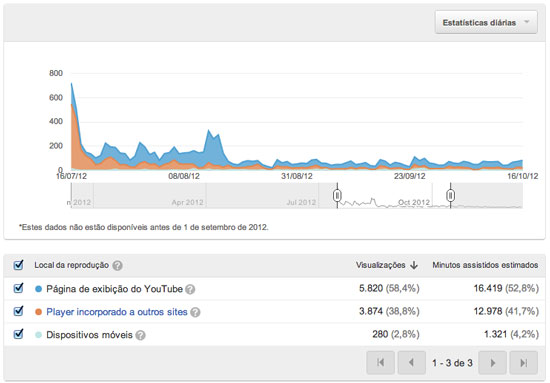Click the orange color dot for embedded player
The height and width of the screenshot is (383, 550).
pyautogui.click(x=39, y=312)
